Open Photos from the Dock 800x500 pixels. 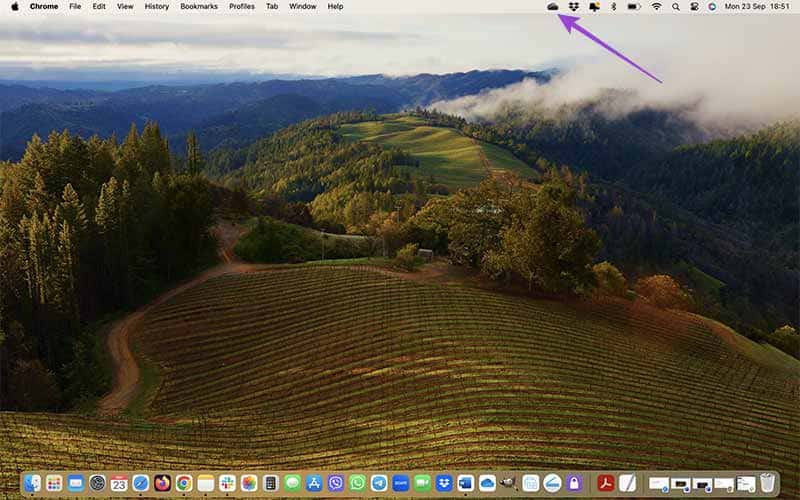249,483
